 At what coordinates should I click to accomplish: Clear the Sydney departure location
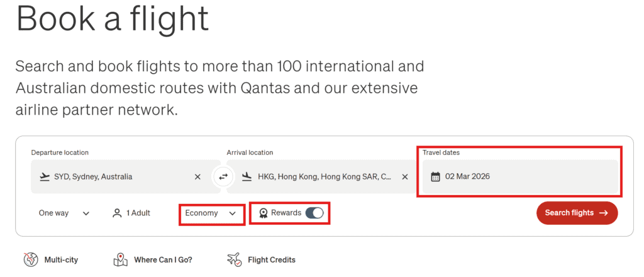tap(197, 177)
